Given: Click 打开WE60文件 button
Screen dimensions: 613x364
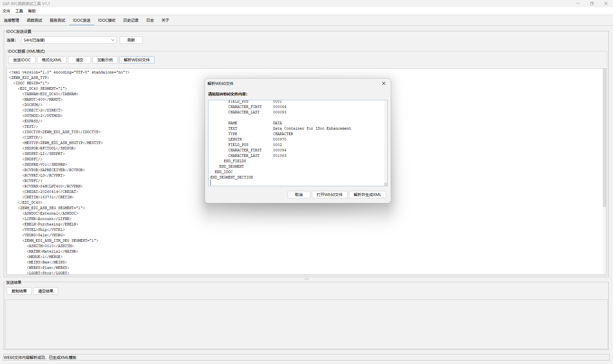Looking at the screenshot, I should click(329, 194).
